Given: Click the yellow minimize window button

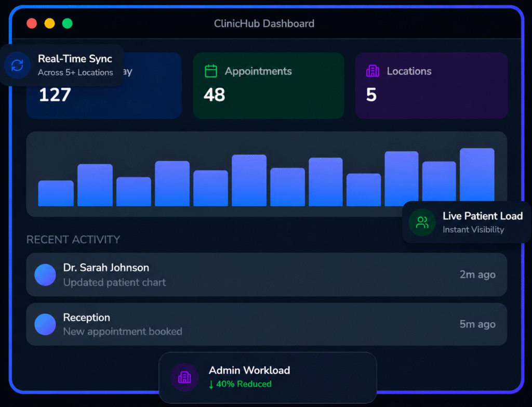Looking at the screenshot, I should point(49,23).
